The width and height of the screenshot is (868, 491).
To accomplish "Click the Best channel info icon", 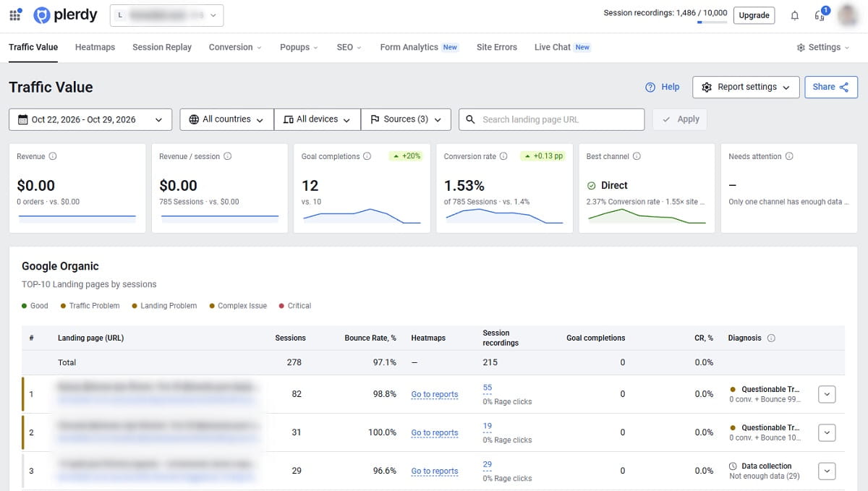I will pyautogui.click(x=637, y=156).
